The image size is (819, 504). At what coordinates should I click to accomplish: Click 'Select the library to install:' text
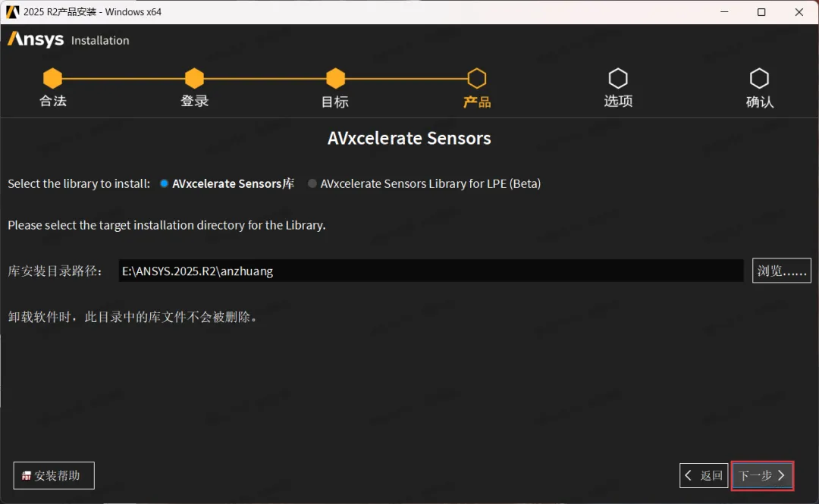[79, 183]
